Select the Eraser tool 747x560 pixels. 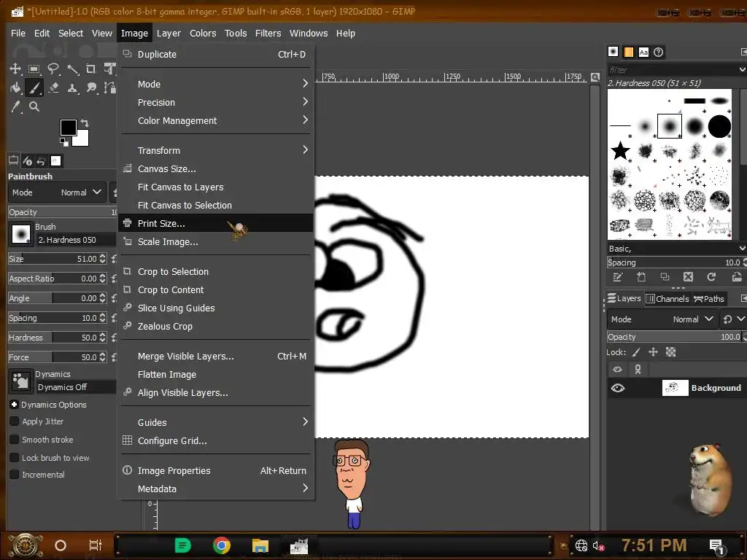[x=53, y=87]
